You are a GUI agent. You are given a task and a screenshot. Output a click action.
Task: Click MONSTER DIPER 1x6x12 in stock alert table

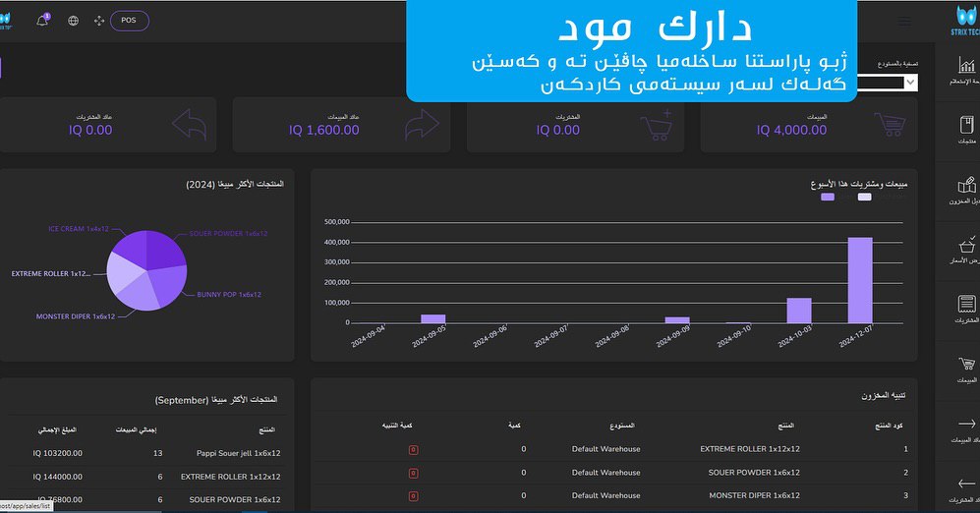[754, 495]
